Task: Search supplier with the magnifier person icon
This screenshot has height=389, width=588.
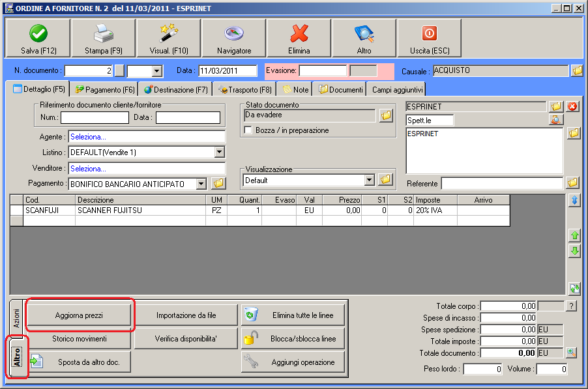Action: [x=556, y=120]
